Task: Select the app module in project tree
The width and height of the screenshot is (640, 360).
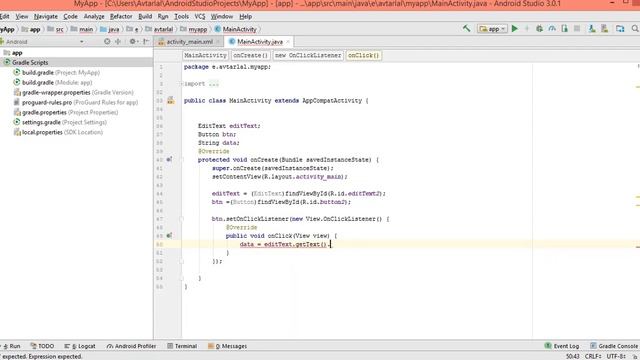Action: click(17, 53)
